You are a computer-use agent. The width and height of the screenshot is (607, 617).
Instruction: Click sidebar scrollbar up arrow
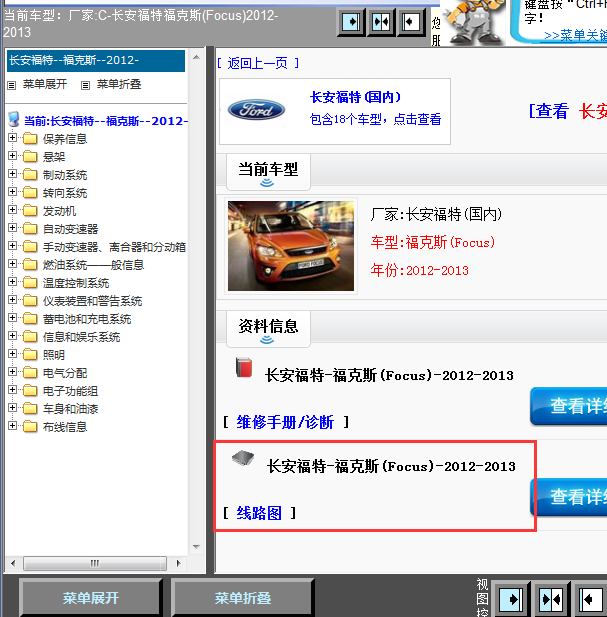coord(196,57)
